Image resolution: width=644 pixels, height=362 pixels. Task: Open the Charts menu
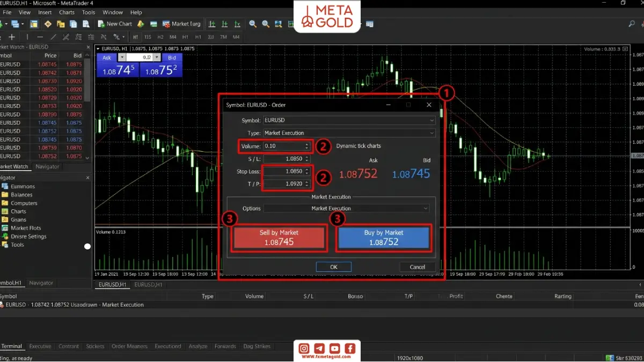tap(67, 12)
